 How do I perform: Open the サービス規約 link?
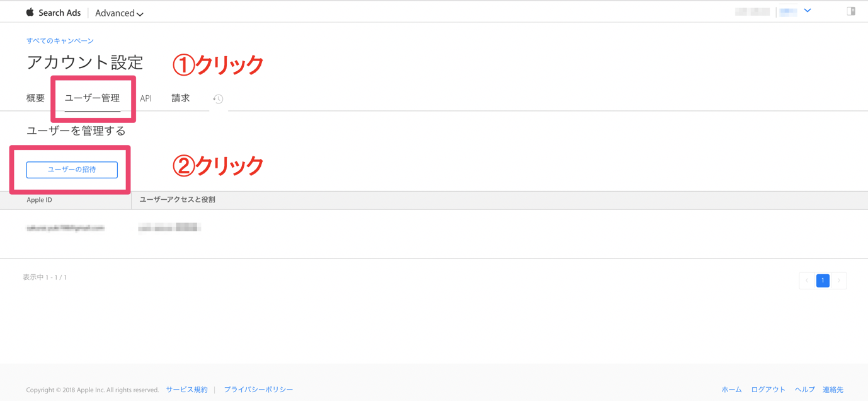186,390
